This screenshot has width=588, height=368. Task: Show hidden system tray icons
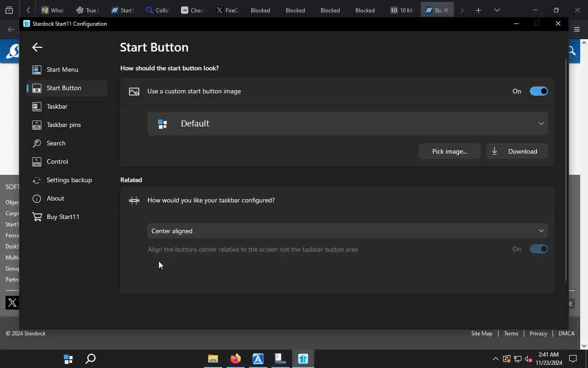495,359
